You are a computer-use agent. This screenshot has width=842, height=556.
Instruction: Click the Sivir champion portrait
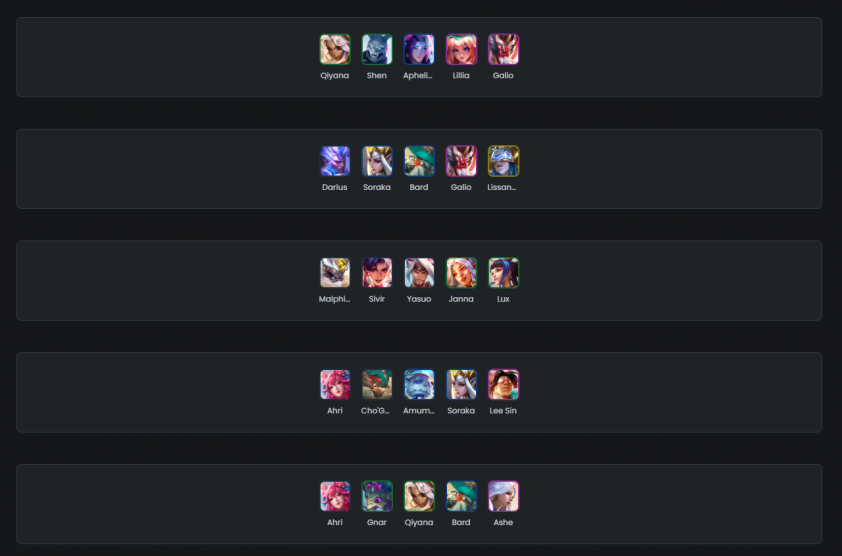(376, 273)
